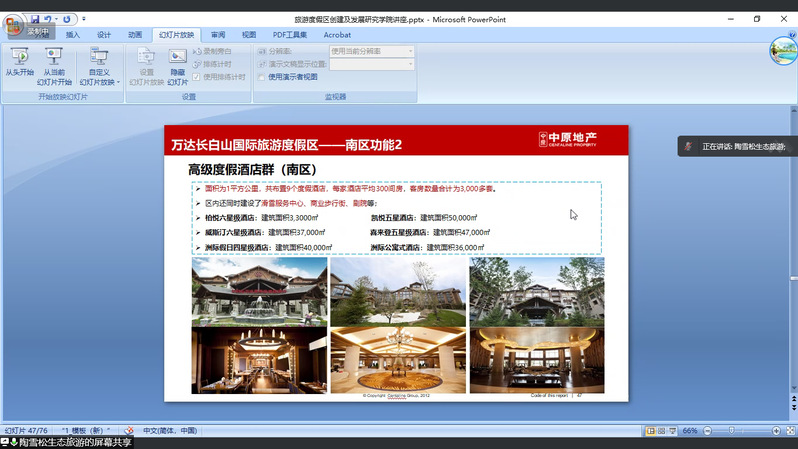Toggle 使用排练计时 checkbox

coord(198,77)
